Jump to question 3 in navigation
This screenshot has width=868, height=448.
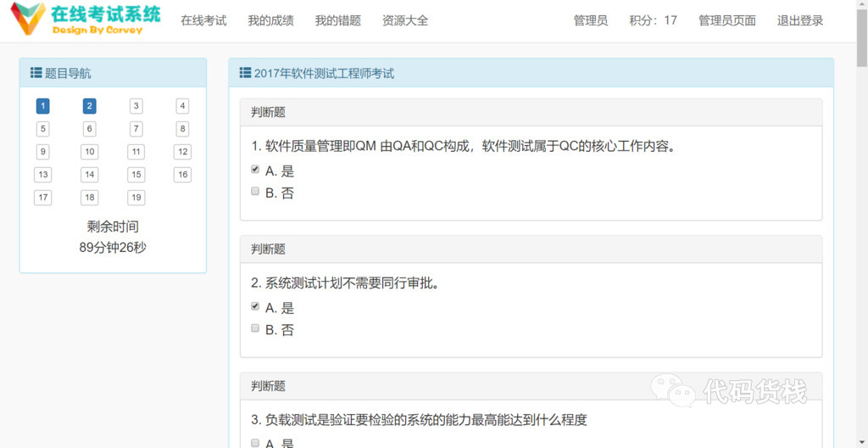coord(136,106)
